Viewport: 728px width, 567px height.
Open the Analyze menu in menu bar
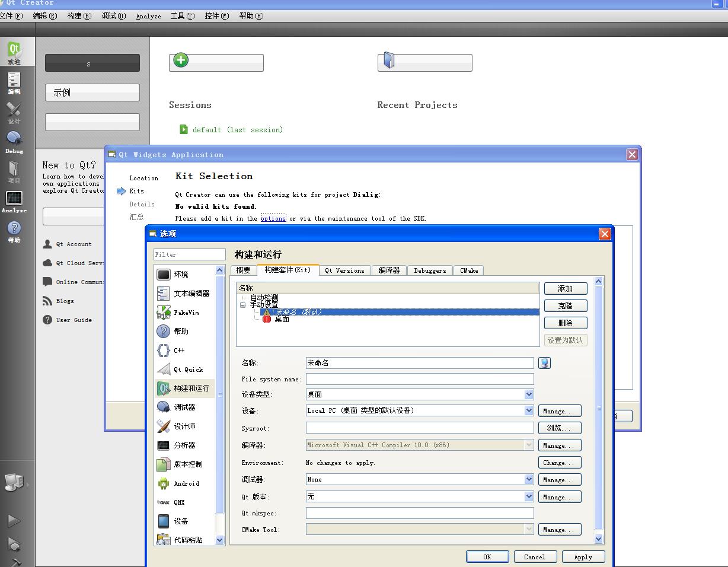point(148,16)
